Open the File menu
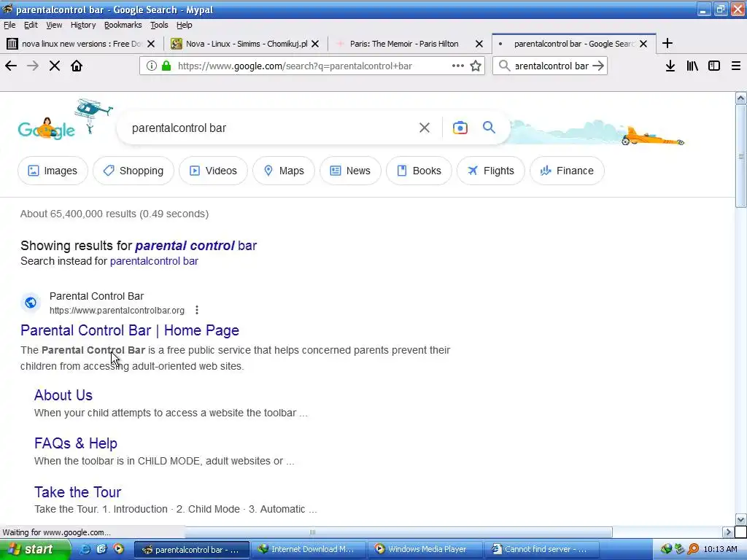The image size is (747, 560). point(9,25)
